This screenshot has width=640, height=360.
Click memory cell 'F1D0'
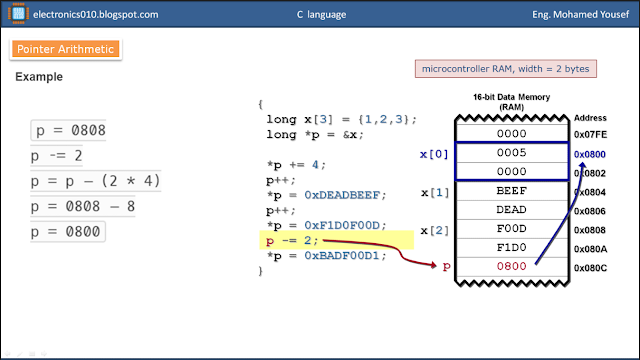point(512,247)
